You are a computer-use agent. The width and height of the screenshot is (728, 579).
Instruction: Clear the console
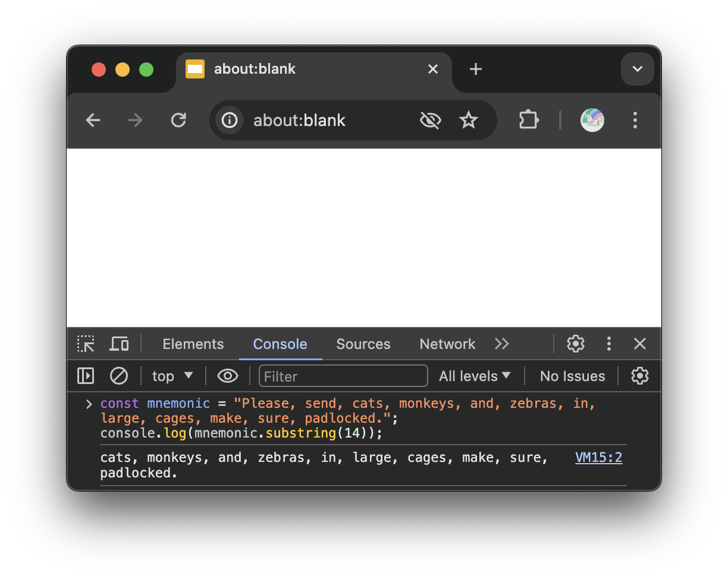119,376
